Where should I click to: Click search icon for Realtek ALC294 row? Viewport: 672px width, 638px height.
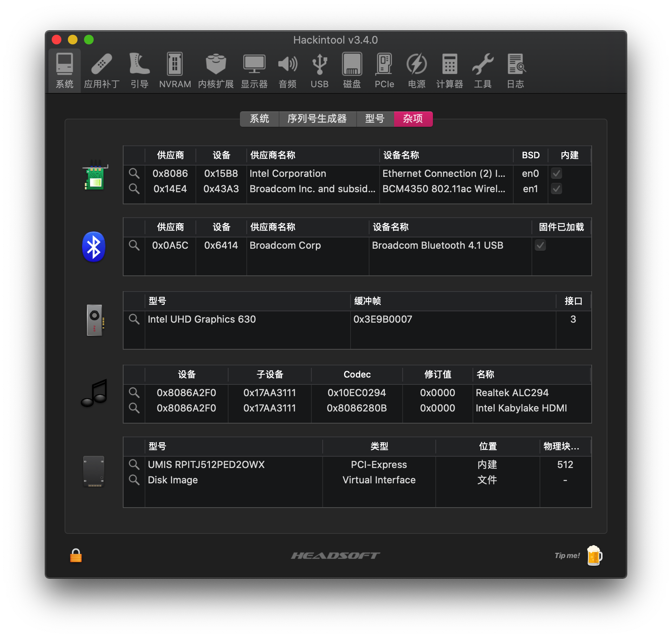(x=134, y=393)
